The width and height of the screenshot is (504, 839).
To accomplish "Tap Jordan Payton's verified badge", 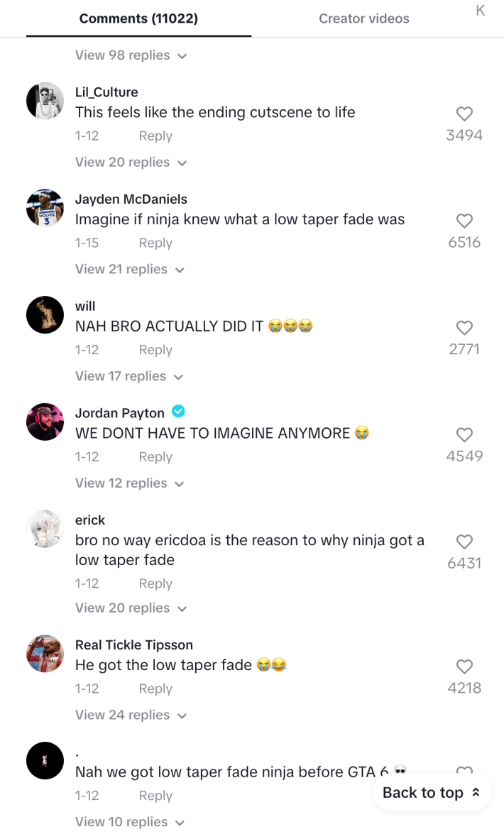I will coord(178,412).
